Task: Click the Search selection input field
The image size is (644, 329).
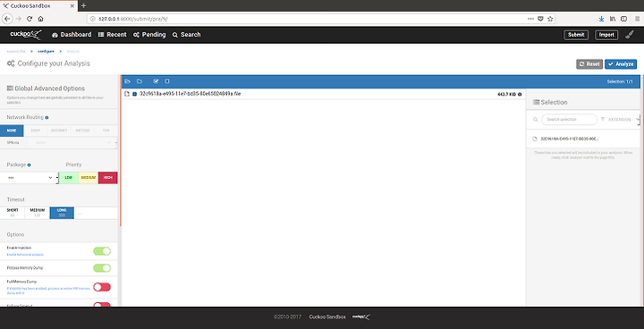Action: [x=569, y=120]
